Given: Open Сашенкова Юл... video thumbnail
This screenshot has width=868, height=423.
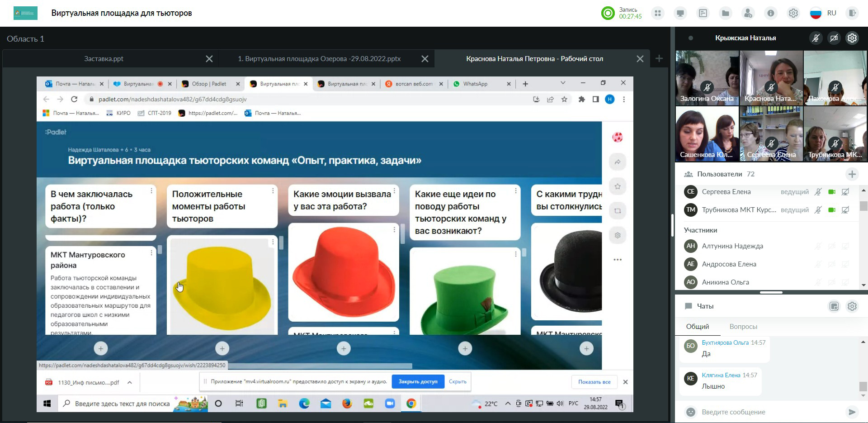Looking at the screenshot, I should tap(707, 134).
